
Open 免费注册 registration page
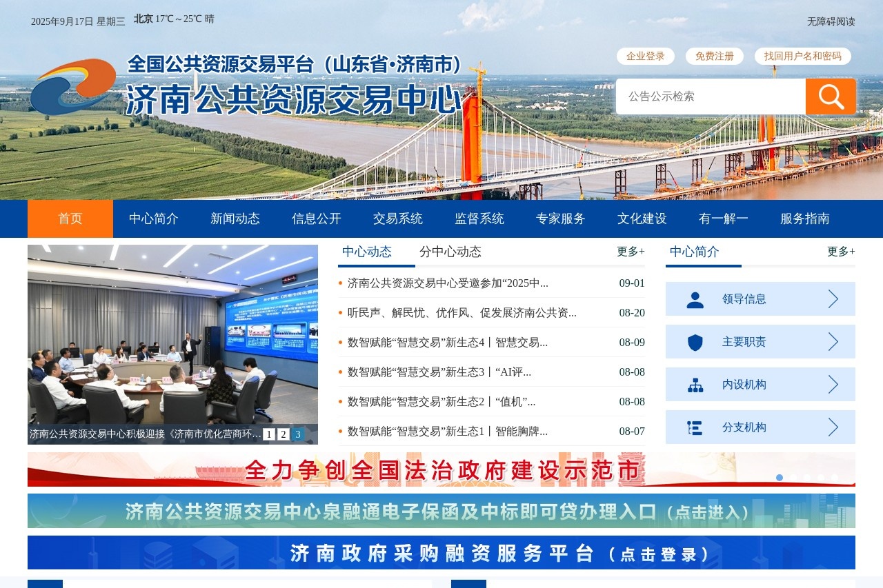pos(714,56)
